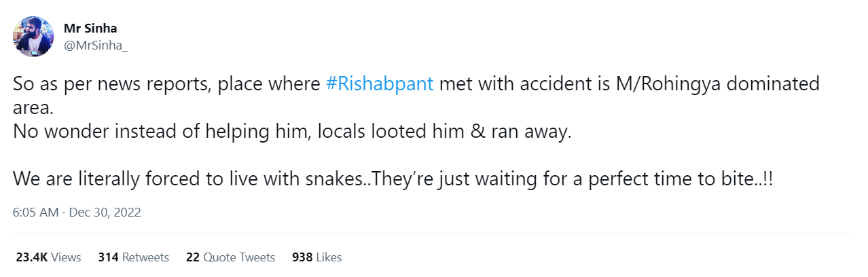Click the 6:05 AM timestamp
Screen dimensions: 868x277
coord(36,213)
